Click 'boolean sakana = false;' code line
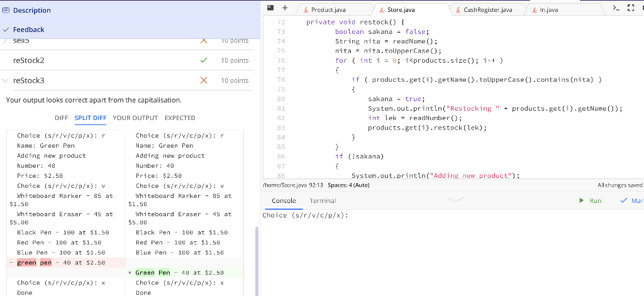The height and width of the screenshot is (296, 644). (x=382, y=31)
